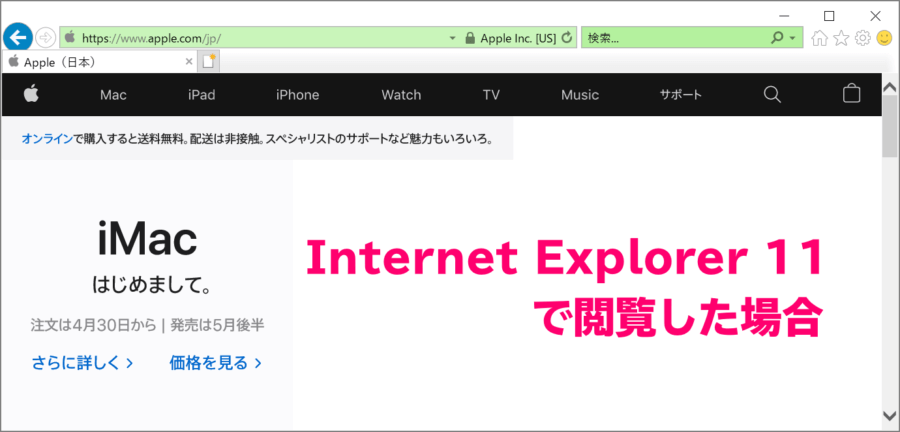The image size is (900, 432).
Task: Click the padlock security icon in address bar
Action: 470,38
